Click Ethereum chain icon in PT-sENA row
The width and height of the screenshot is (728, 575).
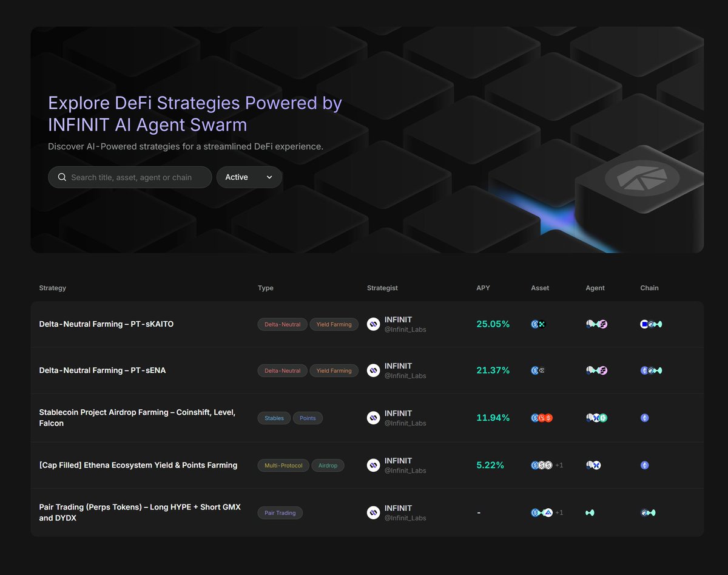pos(644,370)
